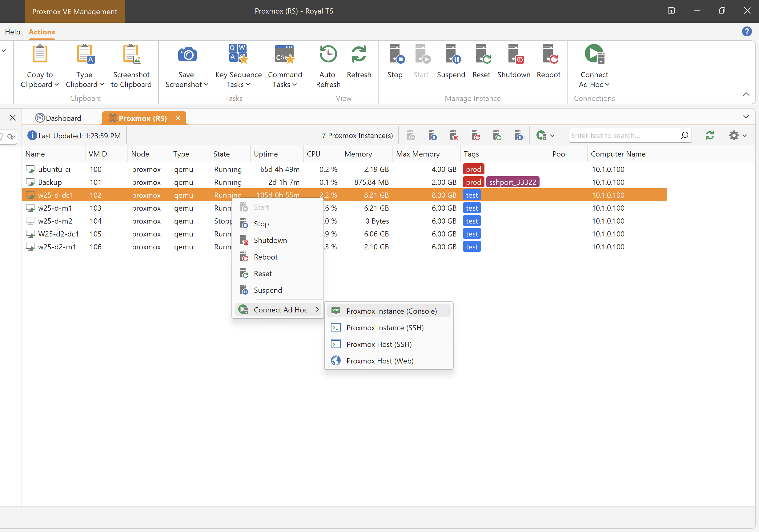Choose Reset in the context menu

tap(278, 273)
